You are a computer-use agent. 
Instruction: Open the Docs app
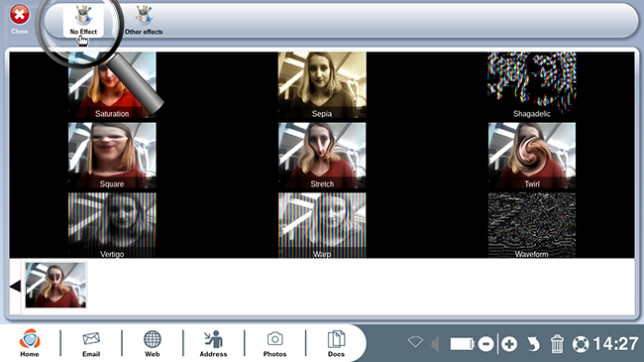click(336, 343)
